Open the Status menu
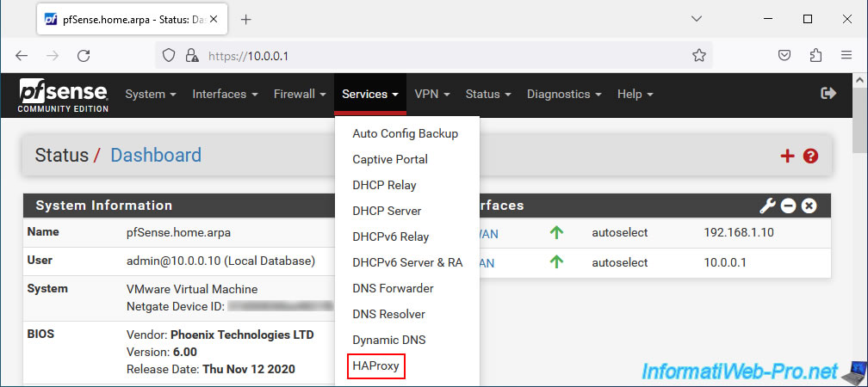 [x=488, y=95]
